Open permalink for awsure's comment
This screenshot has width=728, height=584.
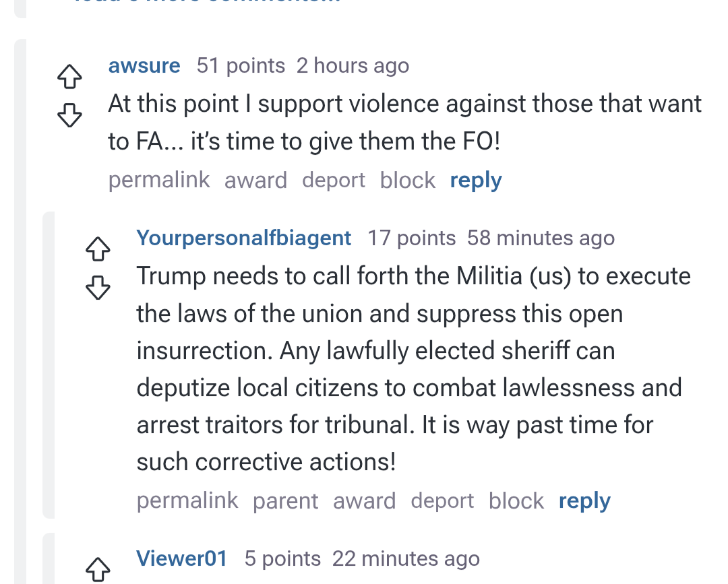pos(159,181)
